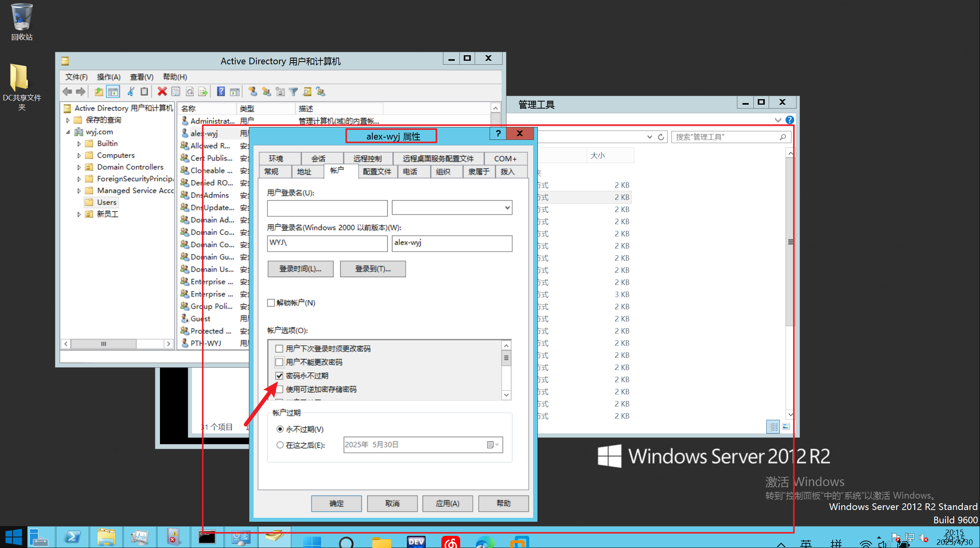Viewport: 980px width, 548px height.
Task: Expand the Builtin tree node
Action: (79, 144)
